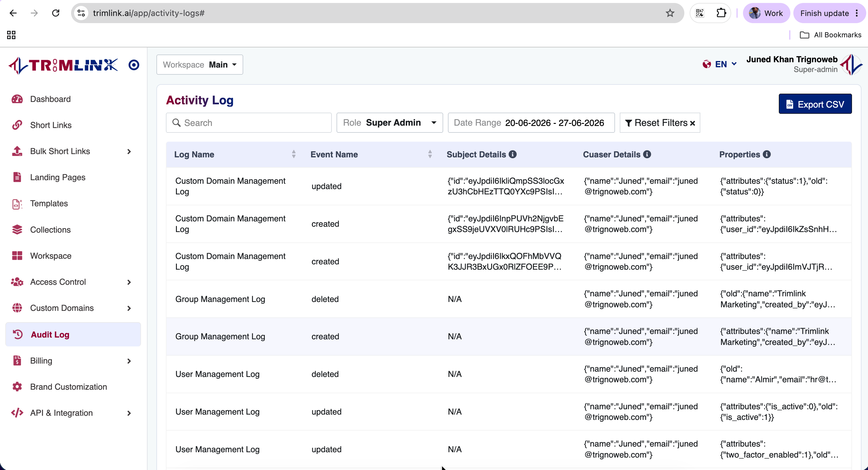Show Properties column info tooltip icon
The image size is (868, 470).
click(767, 154)
